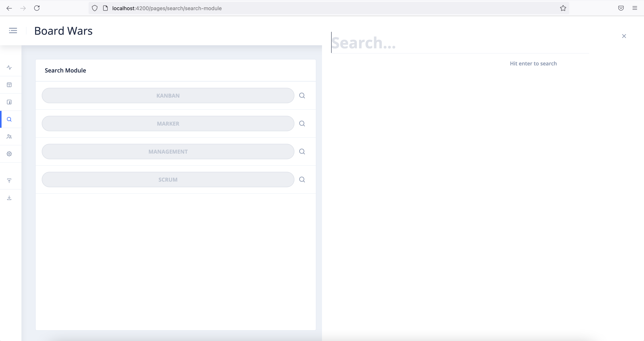Go back using browser back arrow
Screen dimensions: 644x341
tap(9, 8)
